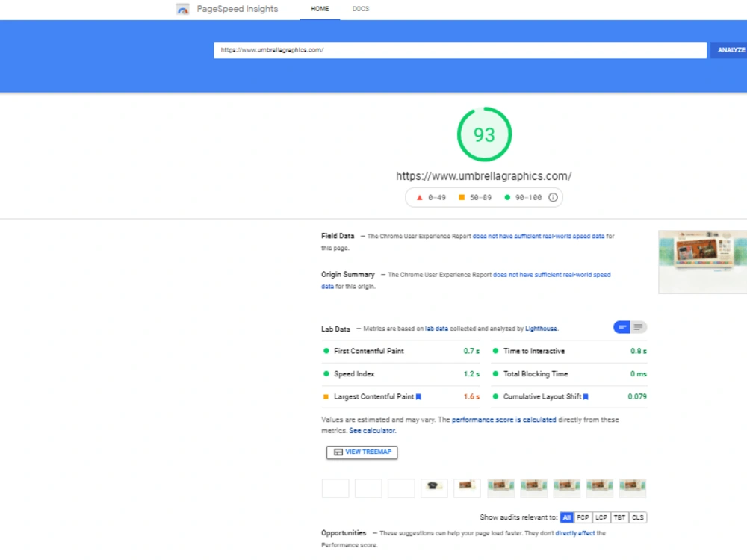Click the Total Blocking Time metric row
This screenshot has height=560, width=747.
point(569,374)
